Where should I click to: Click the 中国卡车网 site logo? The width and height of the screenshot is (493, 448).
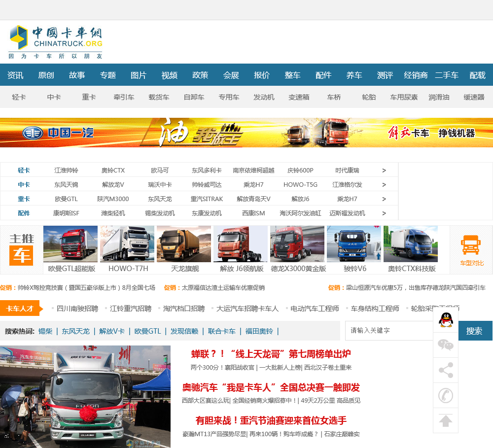tap(56, 42)
